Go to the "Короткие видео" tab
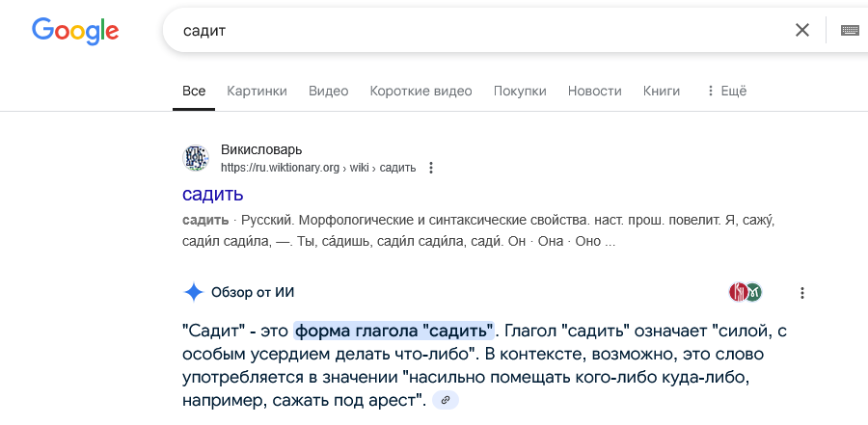The image size is (868, 425). (420, 91)
